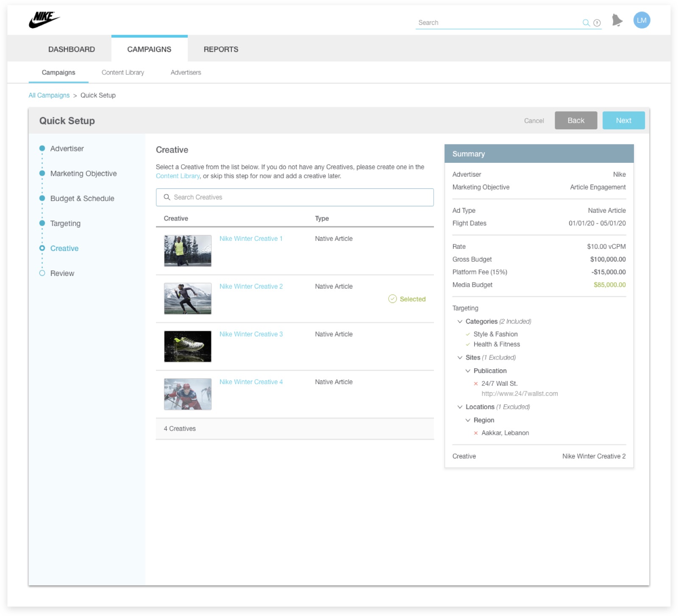Open Nike Winter Creative 4 link
The width and height of the screenshot is (678, 616).
pos(251,382)
